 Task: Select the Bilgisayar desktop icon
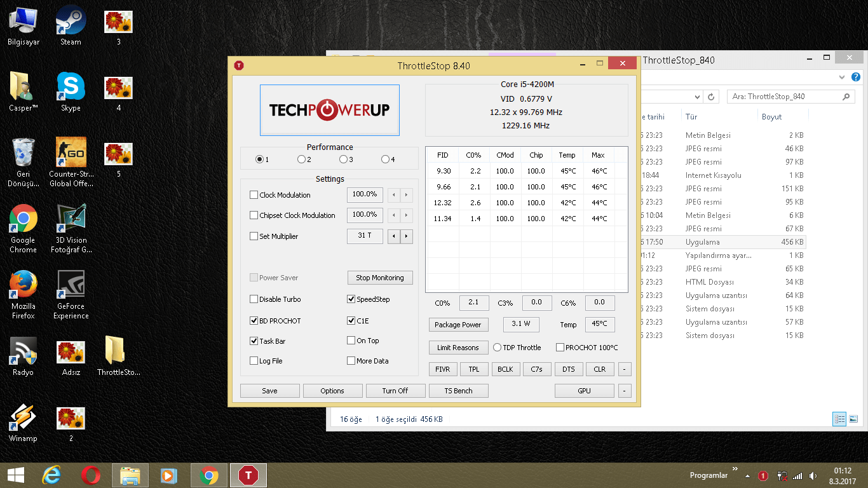click(x=24, y=25)
